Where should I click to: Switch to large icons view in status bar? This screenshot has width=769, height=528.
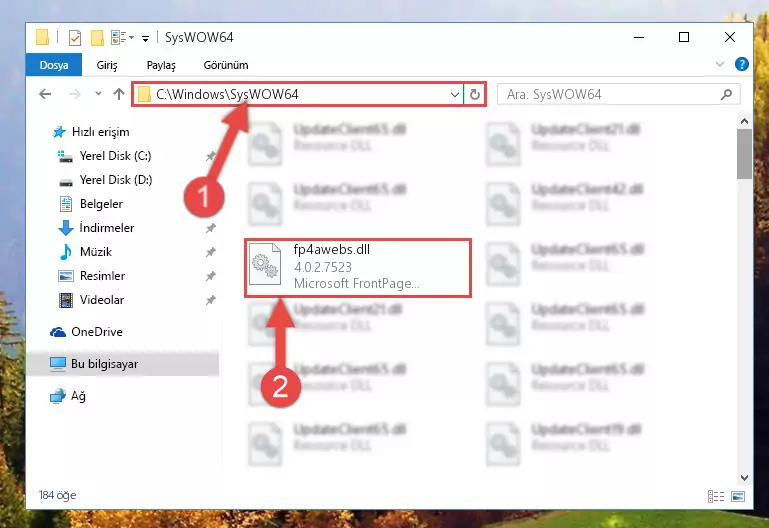point(738,496)
